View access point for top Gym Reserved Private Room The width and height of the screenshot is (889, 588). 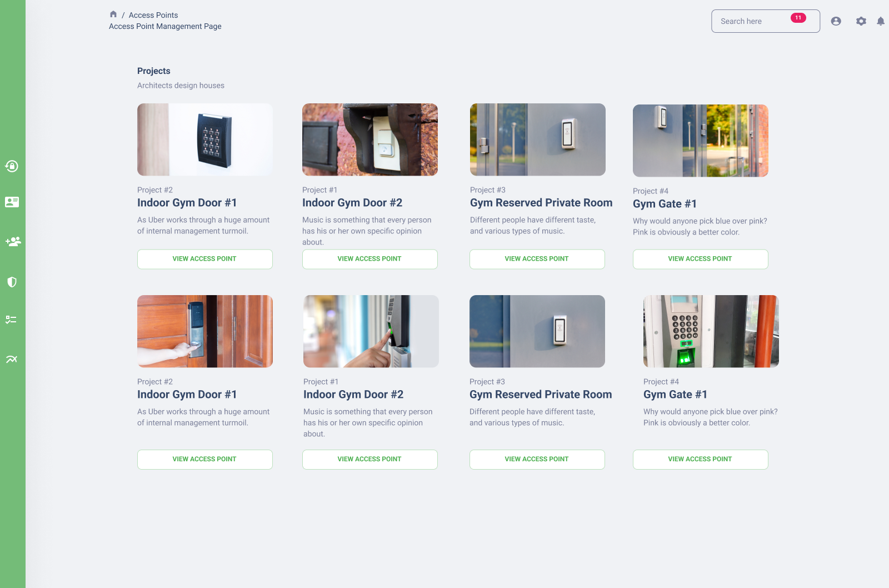coord(537,259)
